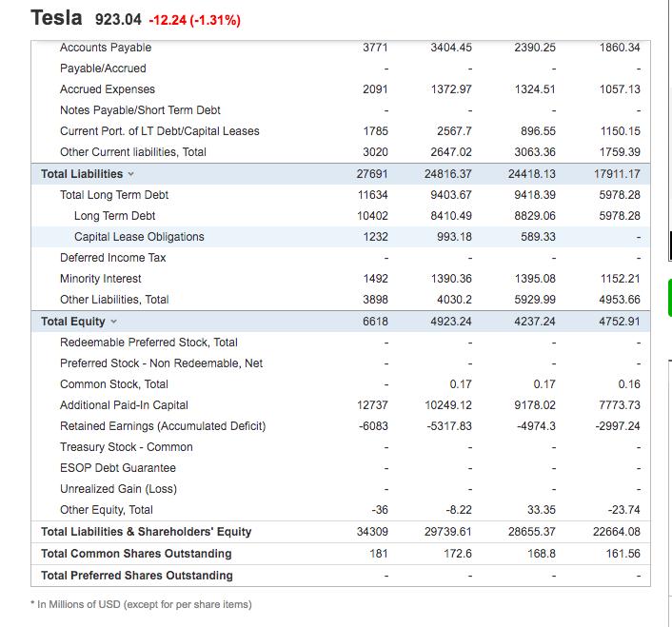Click Total Liabilities & Shareholders' Equity value 22664.08
Screen dimensions: 672x627
[x=616, y=532]
